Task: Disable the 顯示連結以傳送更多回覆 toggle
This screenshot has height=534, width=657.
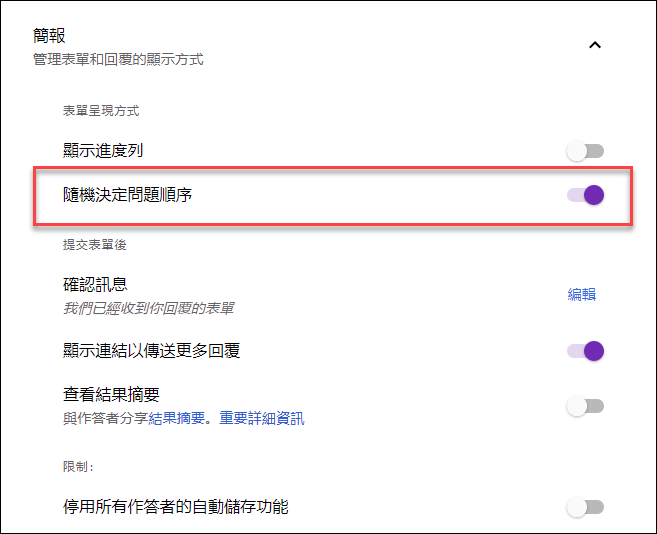Action: click(585, 351)
